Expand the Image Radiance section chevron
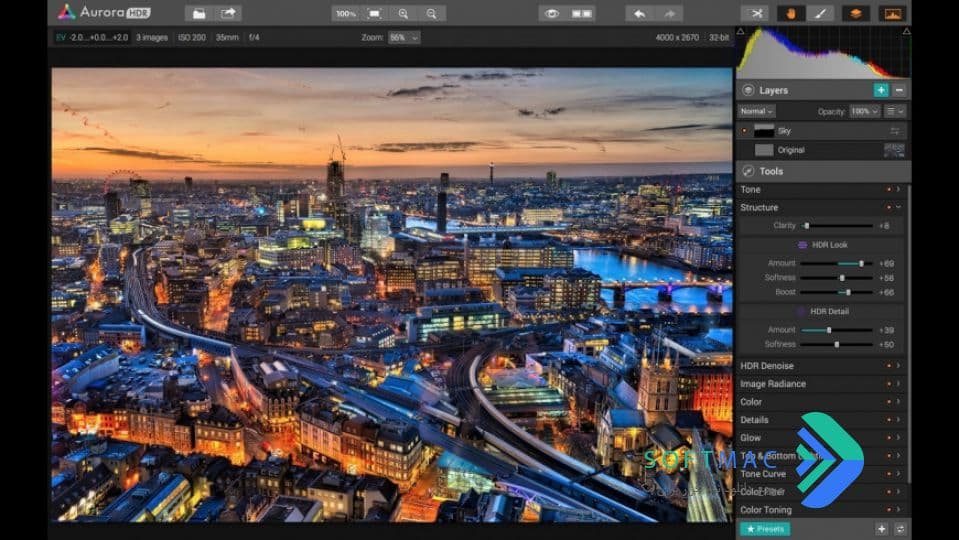 pyautogui.click(x=898, y=383)
